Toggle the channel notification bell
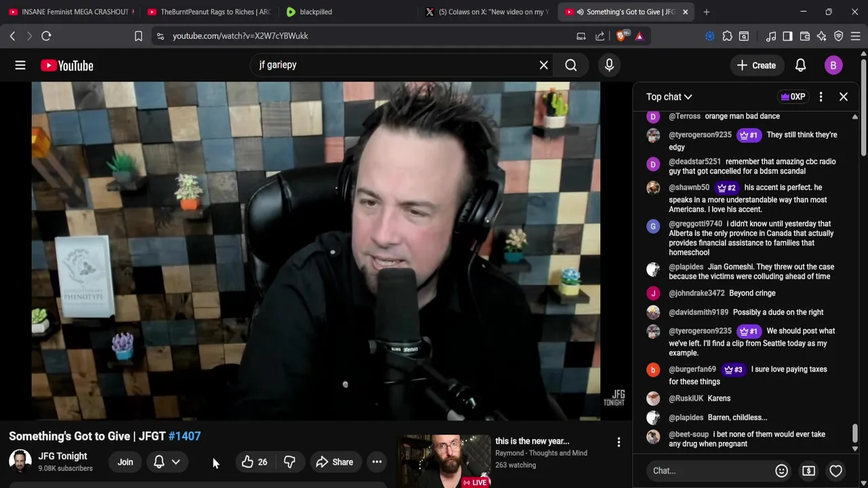 coord(159,462)
